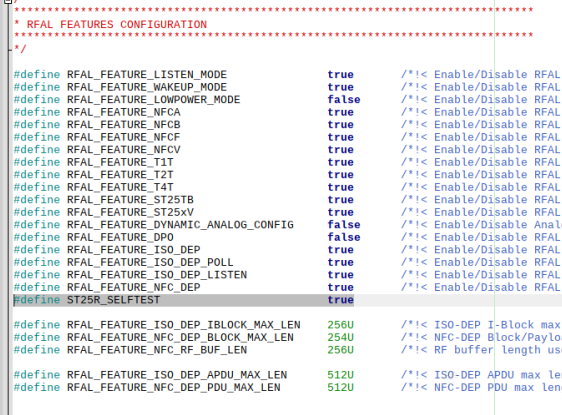Click the RFAL FEATURES CONFIGURATION comment title

pos(117,24)
